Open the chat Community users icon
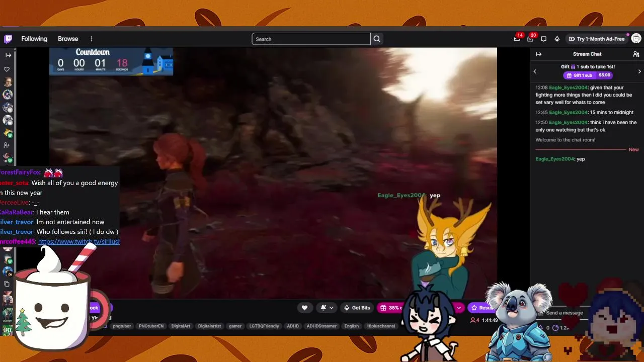This screenshot has width=644, height=362. pos(636,54)
